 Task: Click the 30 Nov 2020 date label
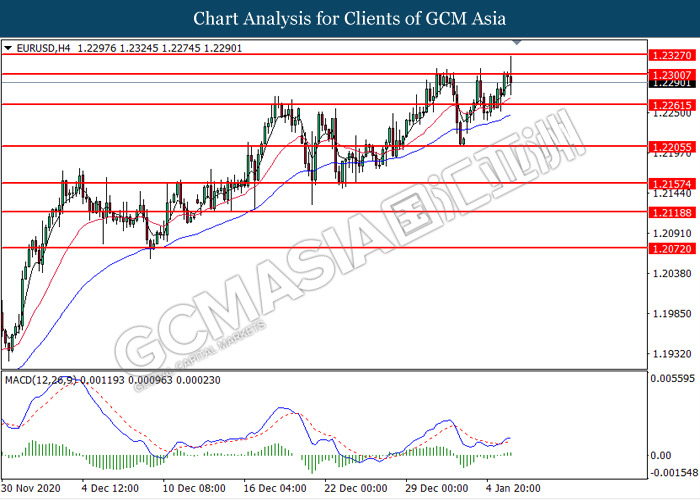(31, 488)
